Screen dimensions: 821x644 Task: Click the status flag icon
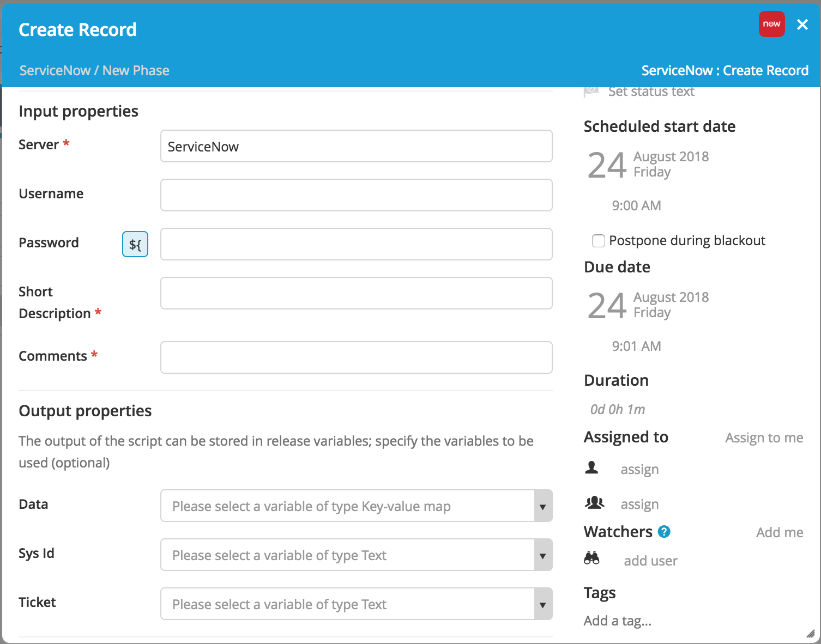(591, 92)
